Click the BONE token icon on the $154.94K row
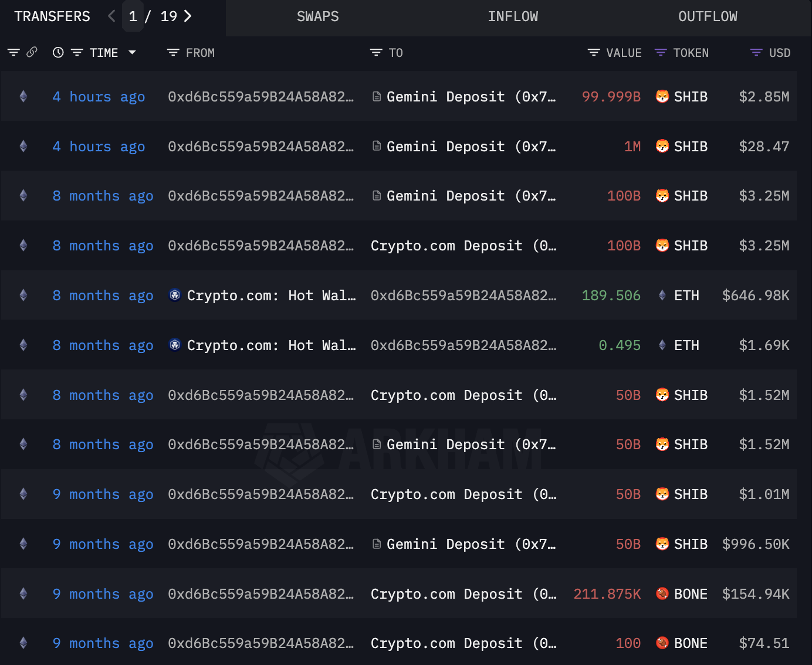Screen dimensions: 812x665 pyautogui.click(x=662, y=593)
